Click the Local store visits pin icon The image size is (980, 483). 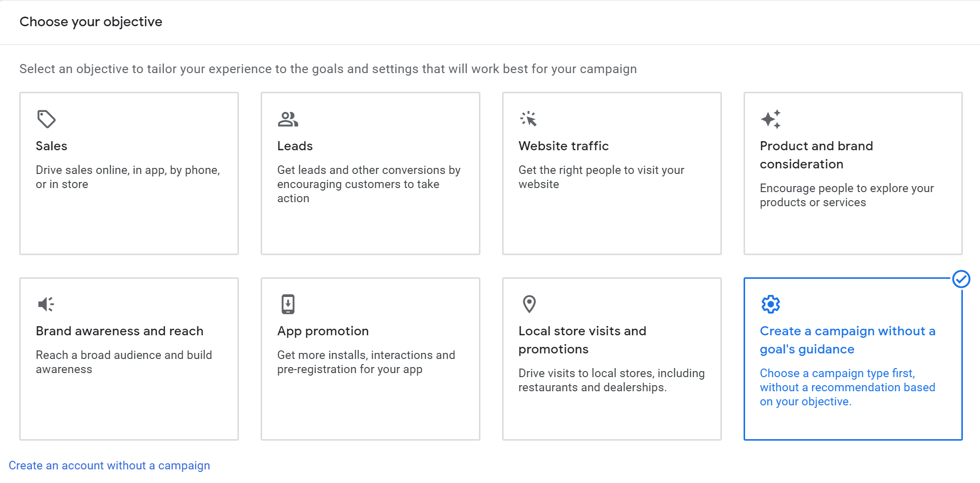pos(528,304)
